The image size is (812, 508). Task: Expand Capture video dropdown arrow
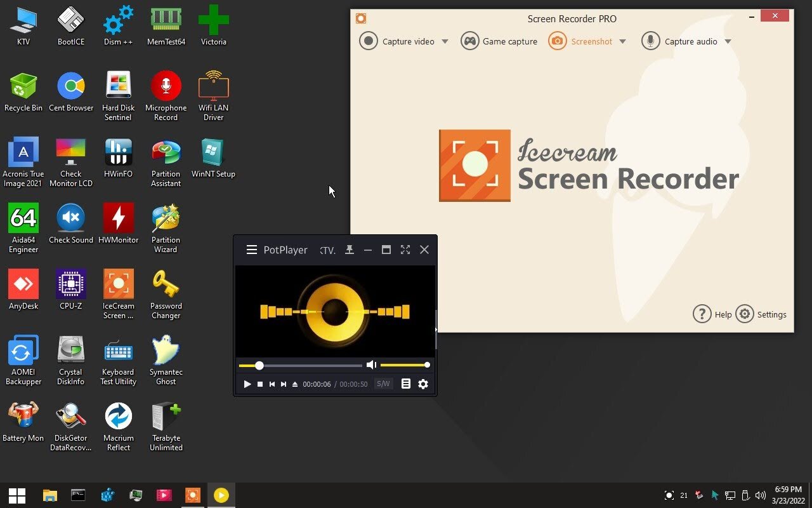tap(445, 42)
